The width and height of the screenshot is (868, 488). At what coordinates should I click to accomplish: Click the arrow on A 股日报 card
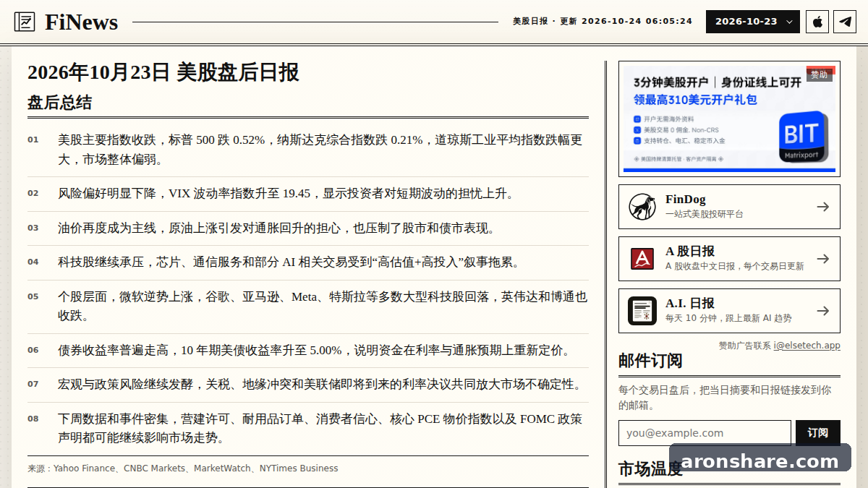tap(822, 259)
